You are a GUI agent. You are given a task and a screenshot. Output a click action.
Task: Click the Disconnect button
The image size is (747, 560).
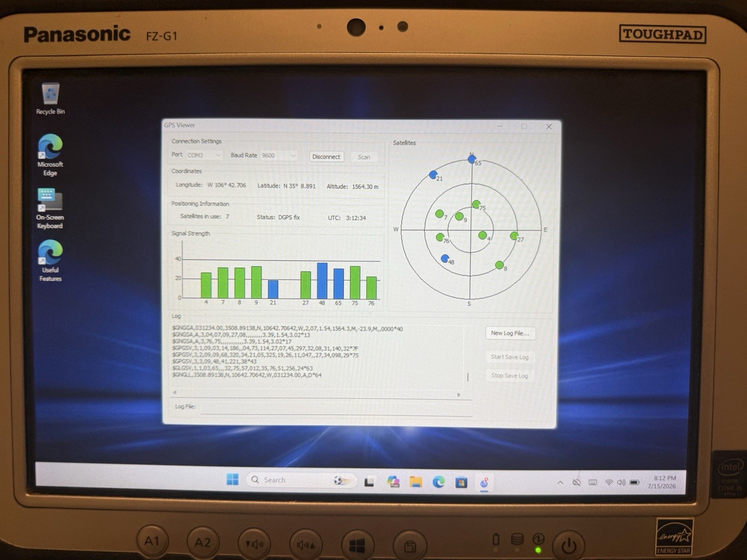pyautogui.click(x=326, y=157)
